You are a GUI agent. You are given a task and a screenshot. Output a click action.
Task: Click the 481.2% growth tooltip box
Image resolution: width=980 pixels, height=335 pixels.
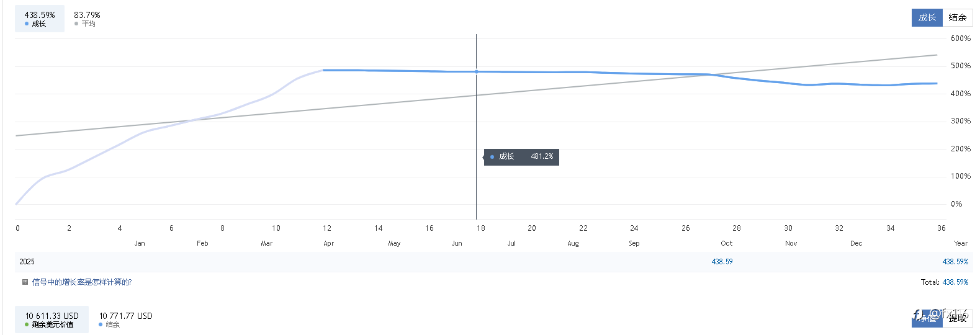click(x=521, y=157)
